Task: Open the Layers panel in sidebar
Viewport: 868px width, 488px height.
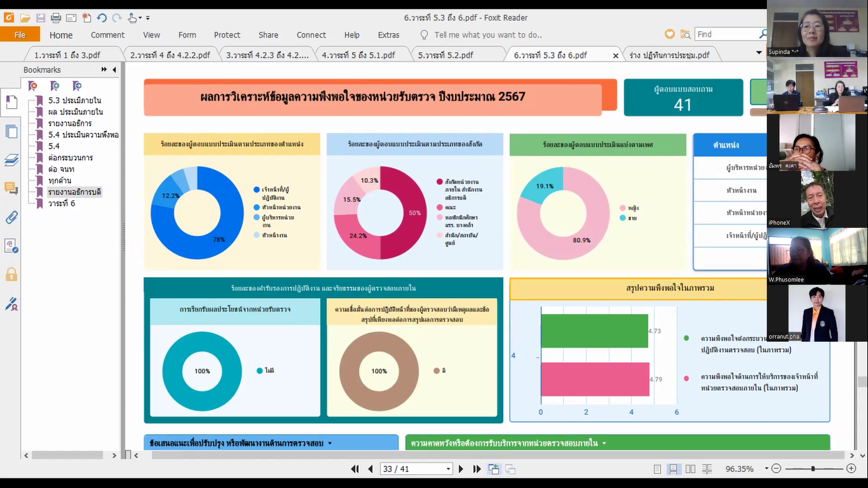Action: (11, 160)
